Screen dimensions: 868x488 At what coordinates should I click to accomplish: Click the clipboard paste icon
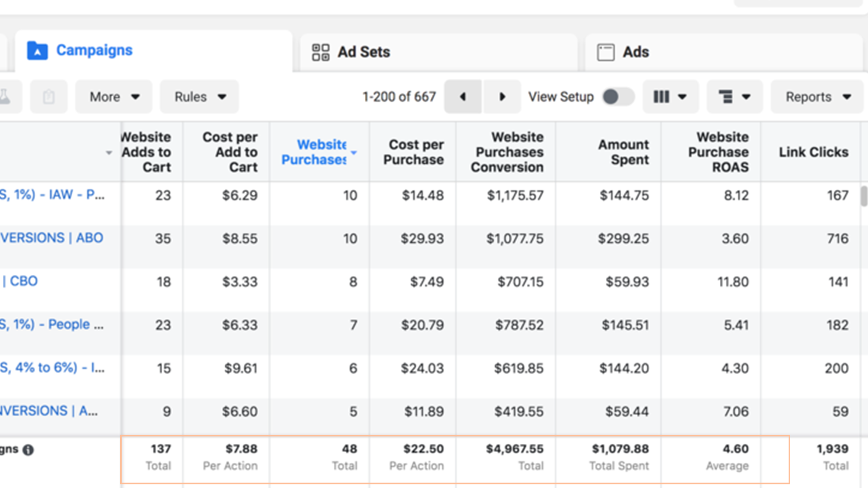click(x=49, y=97)
